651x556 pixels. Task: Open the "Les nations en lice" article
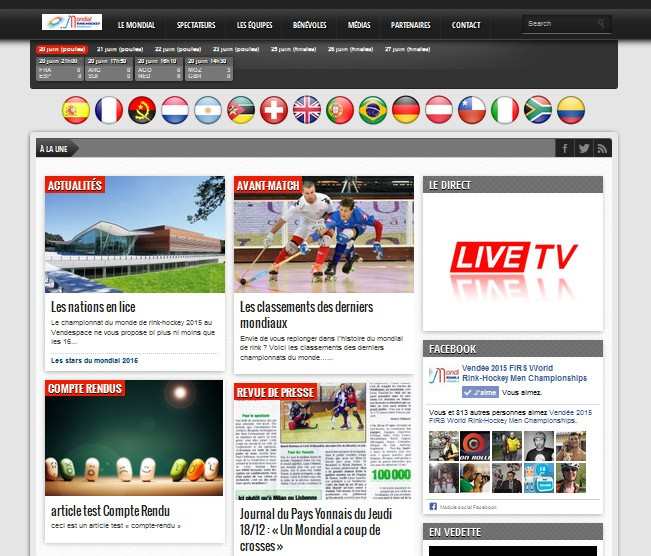point(93,307)
